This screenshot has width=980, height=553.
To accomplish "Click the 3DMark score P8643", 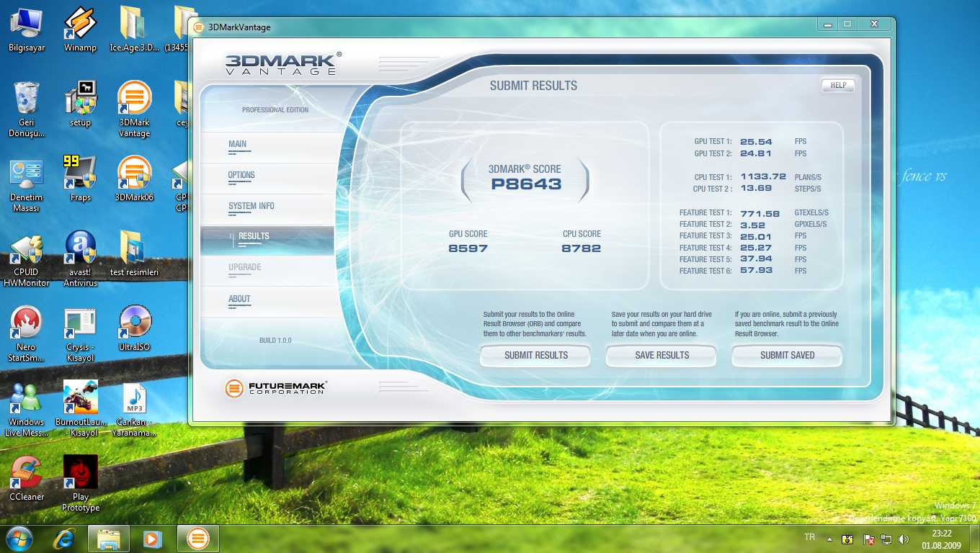I will [x=526, y=184].
